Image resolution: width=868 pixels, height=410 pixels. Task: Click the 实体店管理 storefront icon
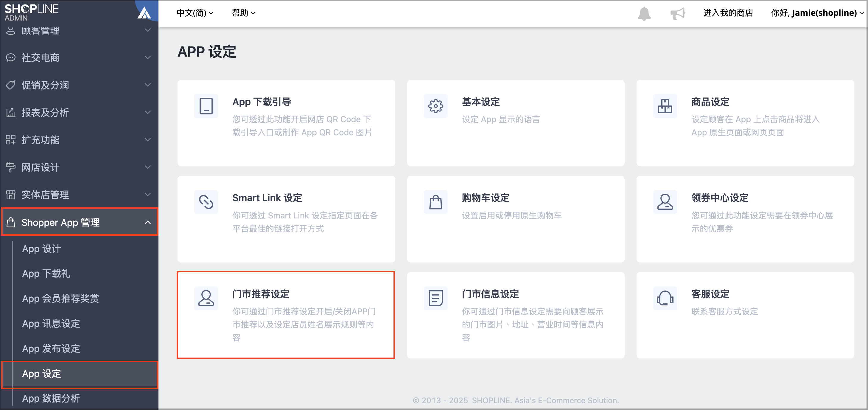[x=11, y=195]
